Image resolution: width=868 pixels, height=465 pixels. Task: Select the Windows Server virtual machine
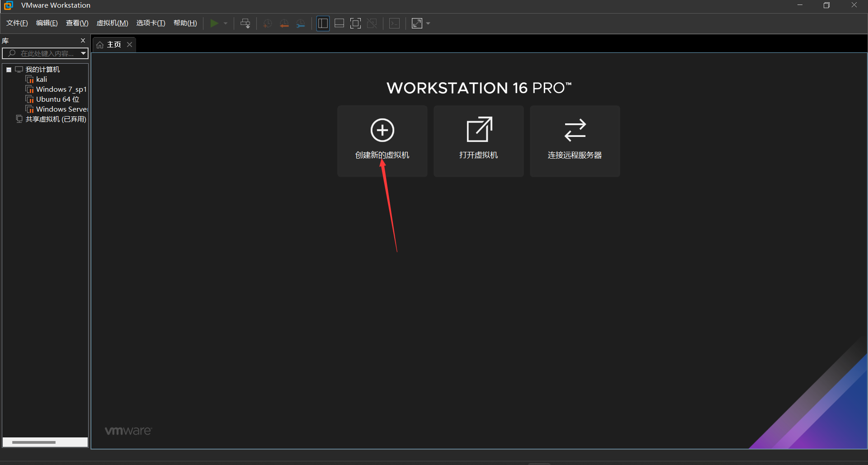point(62,109)
